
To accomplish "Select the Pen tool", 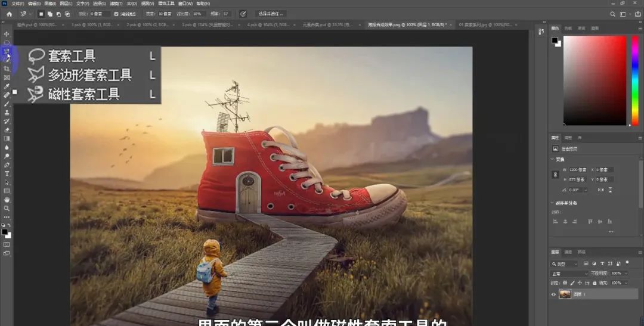I will click(x=7, y=165).
